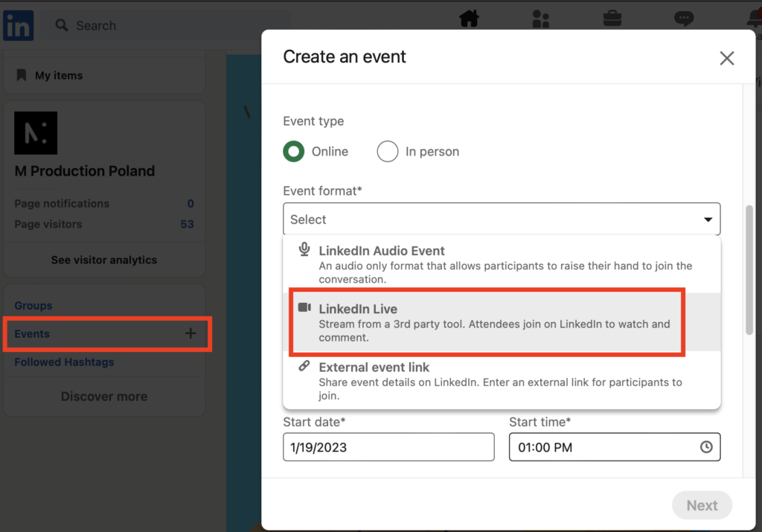Screen dimensions: 762x532
Task: Expand the Event format Select dropdown
Action: [x=502, y=219]
